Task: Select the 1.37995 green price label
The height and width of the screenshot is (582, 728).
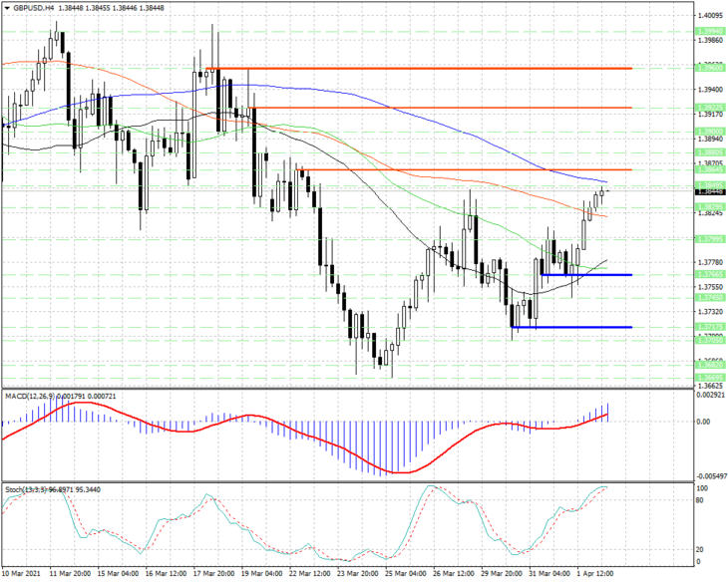Action: click(710, 239)
